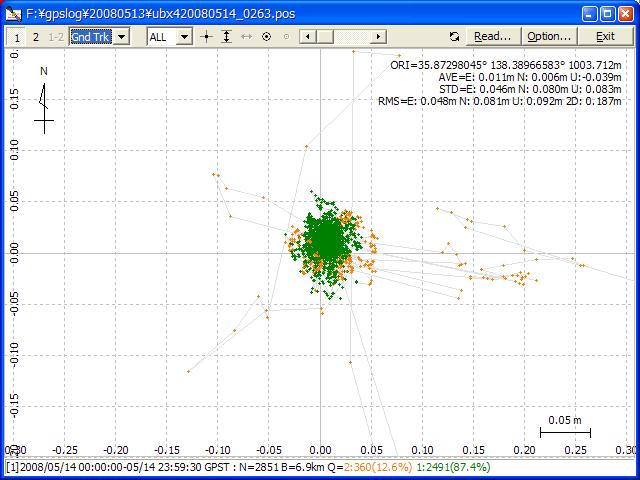Toggle solution 1 display button
The image size is (640, 480).
(17, 36)
